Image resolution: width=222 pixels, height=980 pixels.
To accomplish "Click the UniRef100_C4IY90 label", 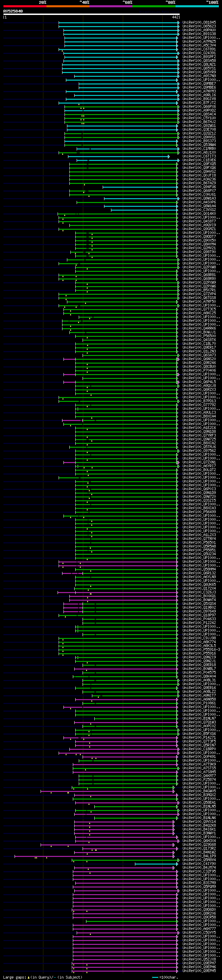I will pos(199,864).
